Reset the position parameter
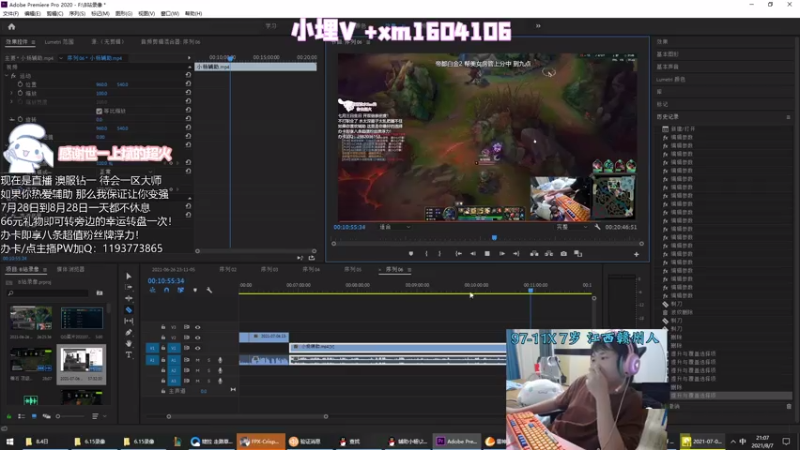The image size is (800, 450). (188, 84)
